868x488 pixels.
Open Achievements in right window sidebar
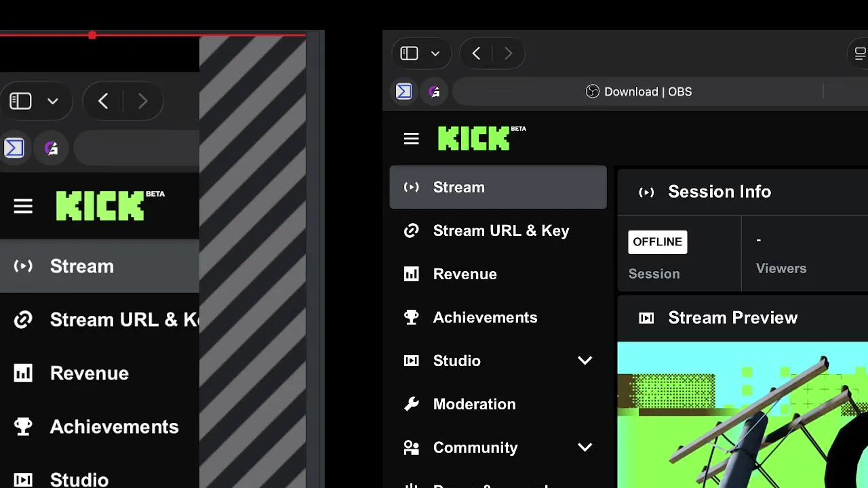tap(498, 317)
